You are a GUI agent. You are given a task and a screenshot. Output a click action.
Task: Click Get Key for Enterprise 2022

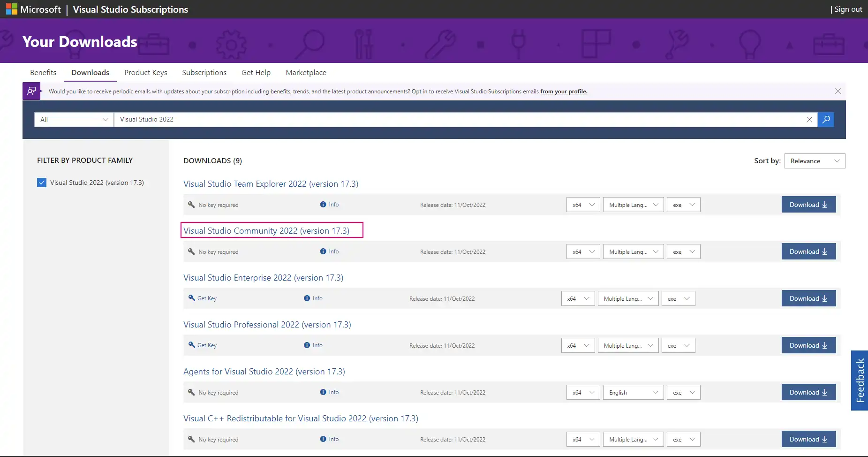(x=207, y=298)
